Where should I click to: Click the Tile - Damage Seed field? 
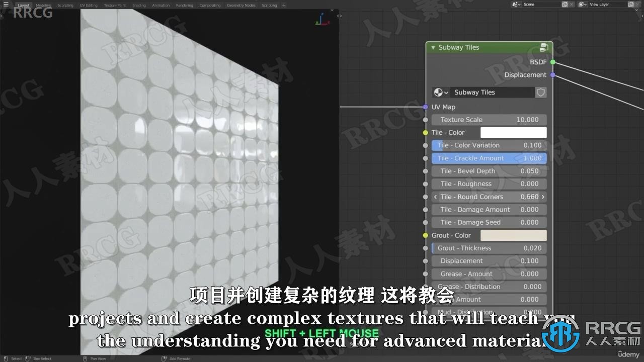pyautogui.click(x=489, y=222)
